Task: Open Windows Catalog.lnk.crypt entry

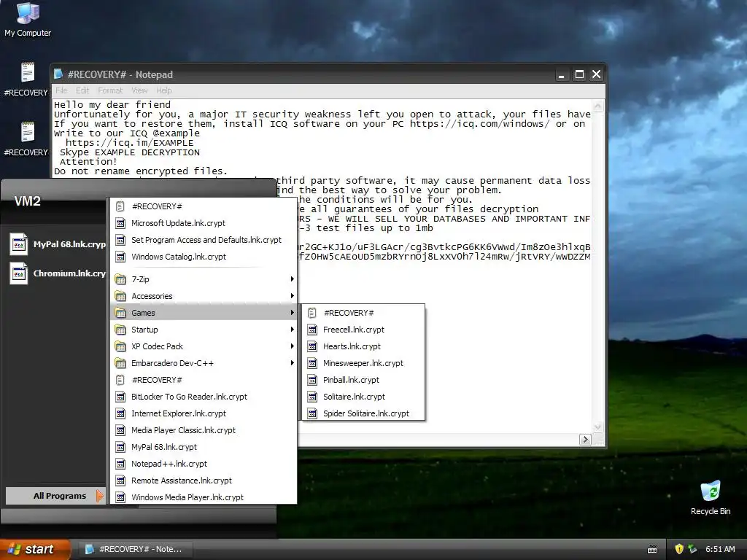Action: point(204,257)
